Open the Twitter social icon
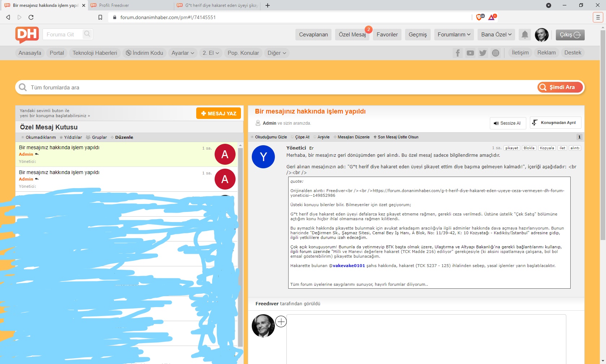The width and height of the screenshot is (606, 364). click(483, 53)
